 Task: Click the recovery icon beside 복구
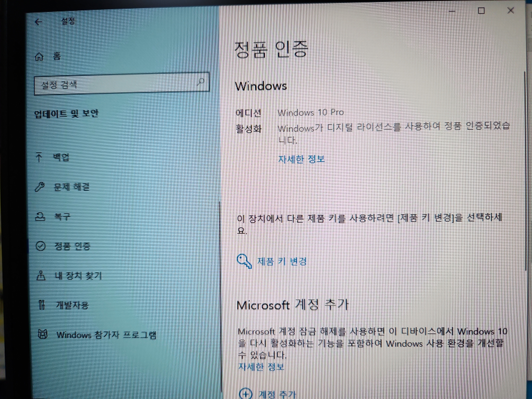coord(40,216)
